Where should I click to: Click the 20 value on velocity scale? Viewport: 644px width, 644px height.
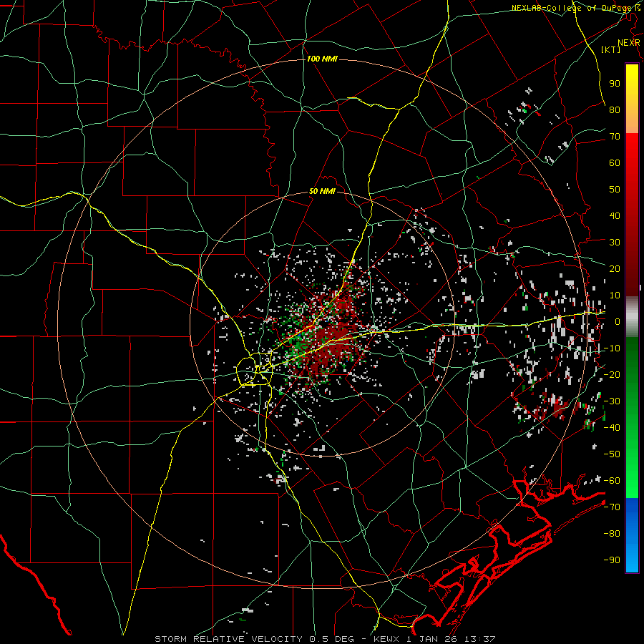(615, 269)
